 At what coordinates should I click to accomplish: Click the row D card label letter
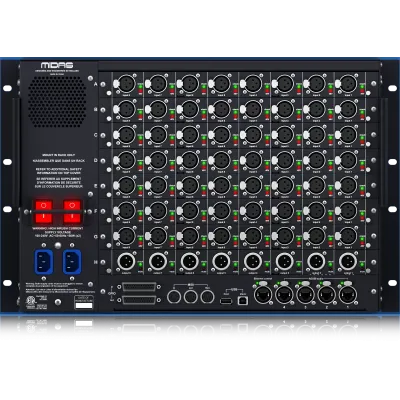pyautogui.click(x=96, y=160)
